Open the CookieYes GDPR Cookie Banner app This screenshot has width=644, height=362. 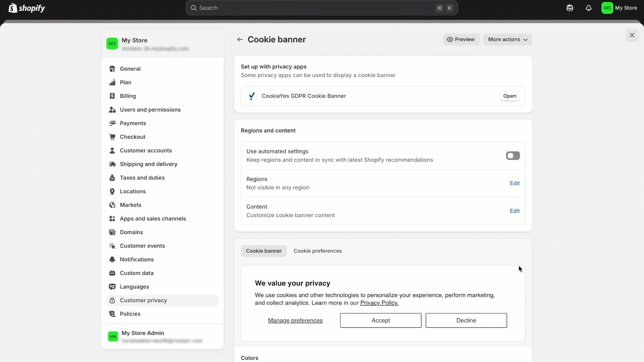509,96
